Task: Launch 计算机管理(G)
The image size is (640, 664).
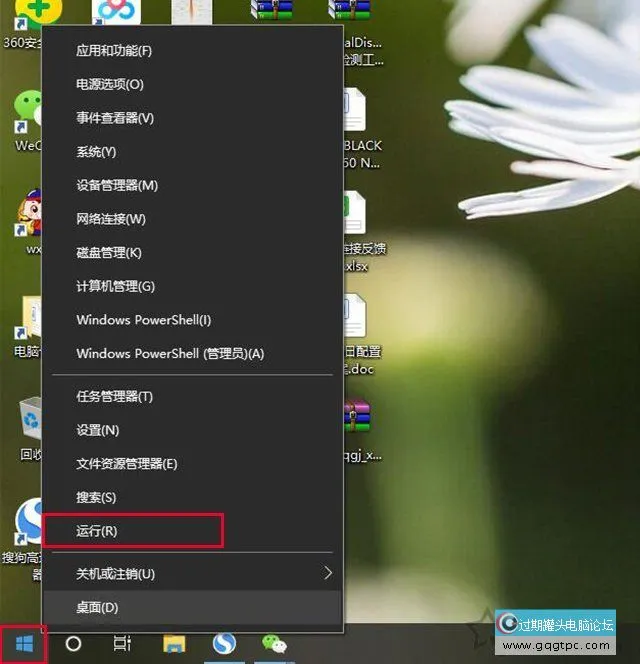Action: click(x=192, y=286)
